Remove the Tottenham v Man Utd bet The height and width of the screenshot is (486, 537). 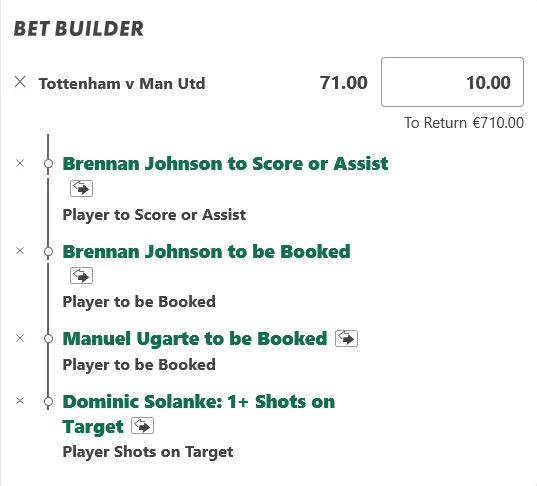click(x=20, y=82)
